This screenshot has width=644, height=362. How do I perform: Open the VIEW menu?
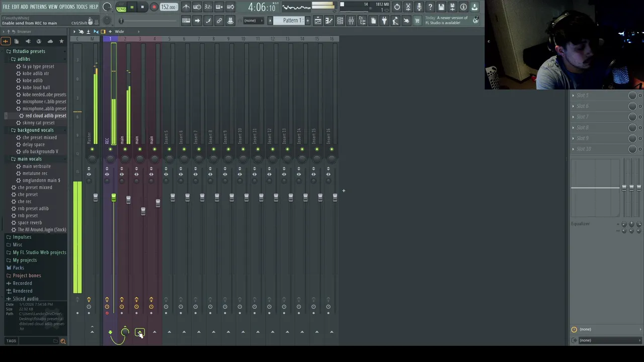coord(53,7)
